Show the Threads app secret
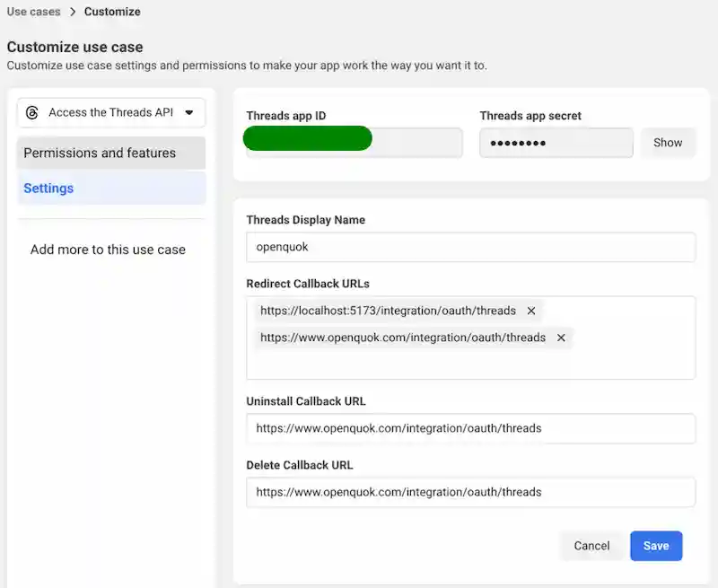This screenshot has height=588, width=718. point(668,143)
